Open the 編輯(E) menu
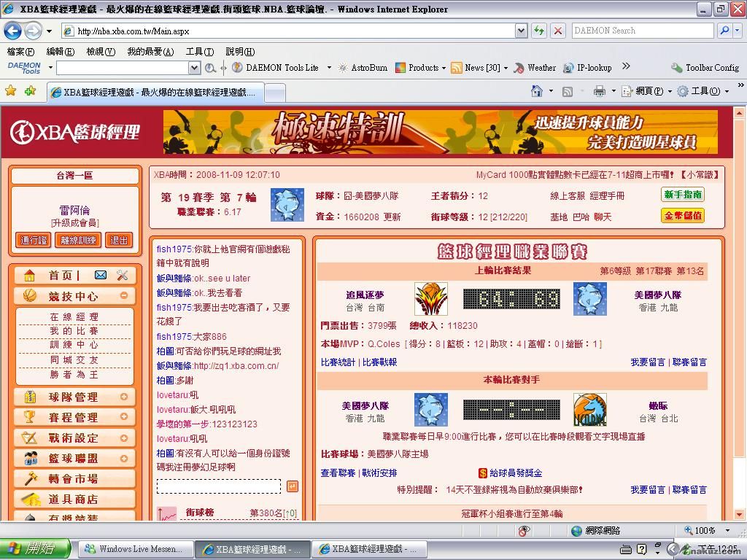Image resolution: width=747 pixels, height=560 pixels. click(61, 52)
